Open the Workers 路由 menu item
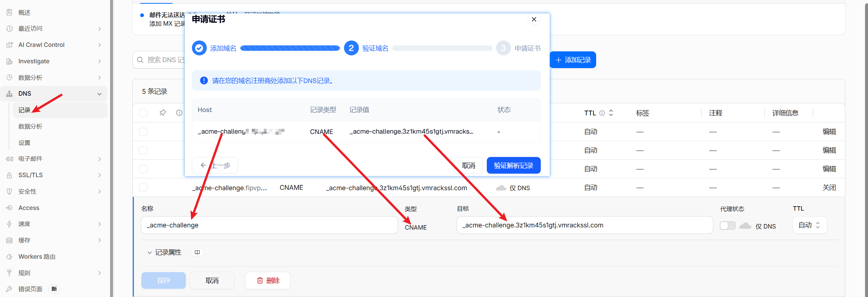Image resolution: width=868 pixels, height=297 pixels. 54,256
